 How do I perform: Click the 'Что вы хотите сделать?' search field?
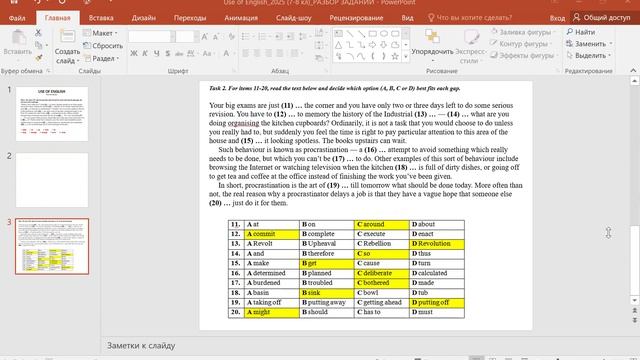pyautogui.click(x=470, y=18)
